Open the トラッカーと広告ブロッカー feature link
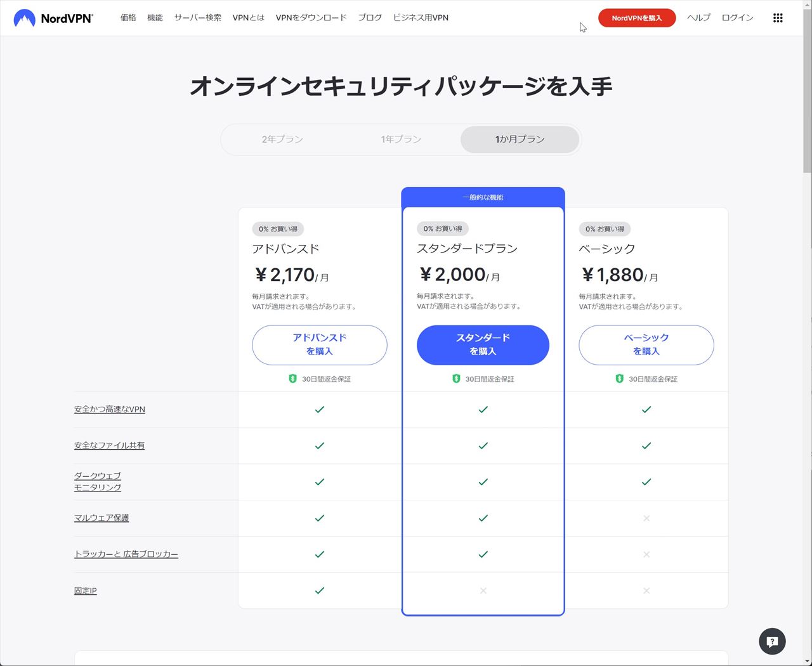Viewport: 812px width, 666px height. point(126,554)
